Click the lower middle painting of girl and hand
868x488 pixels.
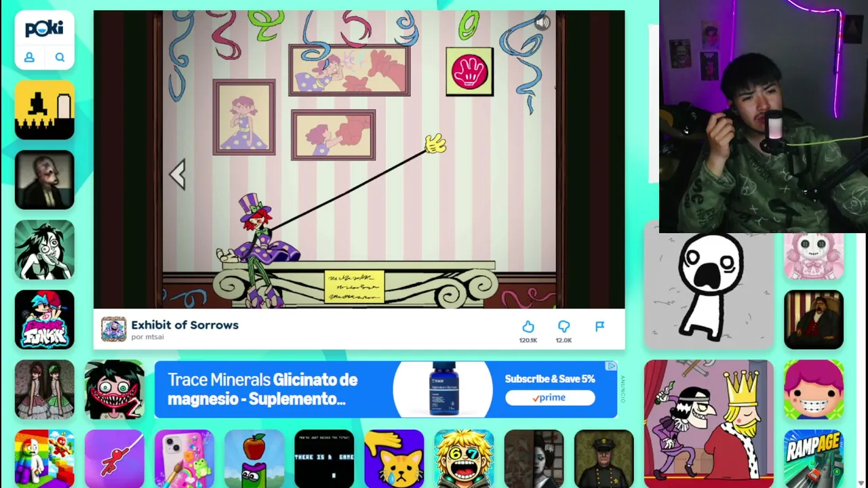(333, 135)
